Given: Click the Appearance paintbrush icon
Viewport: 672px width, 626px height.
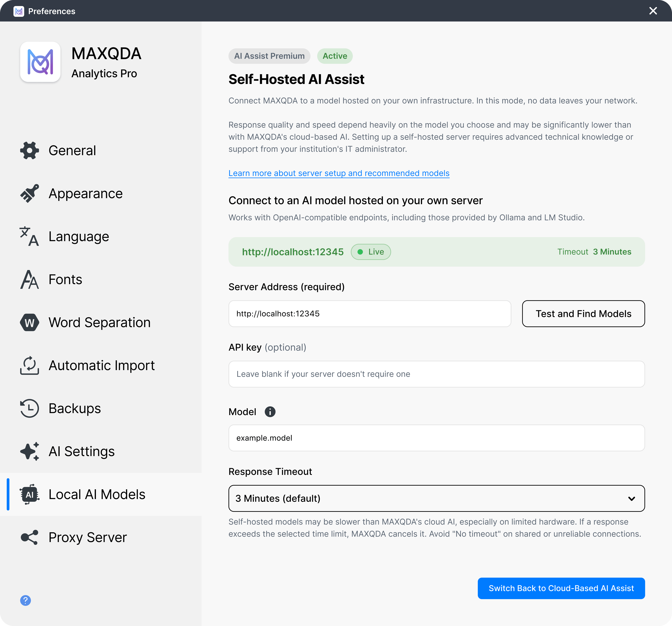Looking at the screenshot, I should pos(29,194).
